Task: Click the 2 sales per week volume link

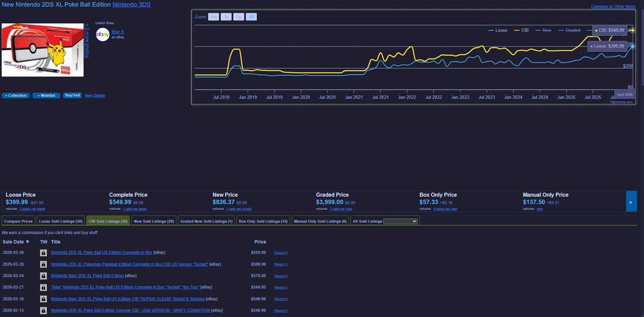Action: 32,209
